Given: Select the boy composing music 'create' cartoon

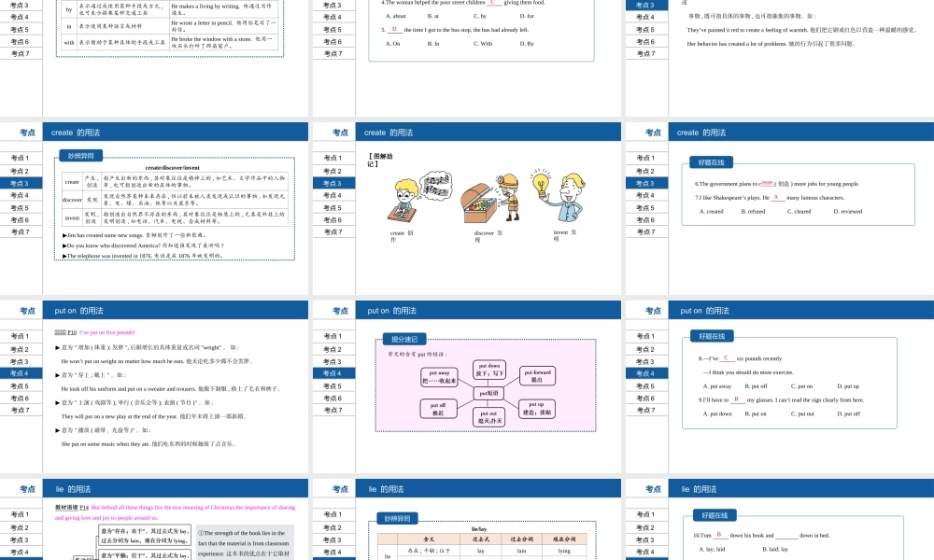Looking at the screenshot, I should point(419,198).
